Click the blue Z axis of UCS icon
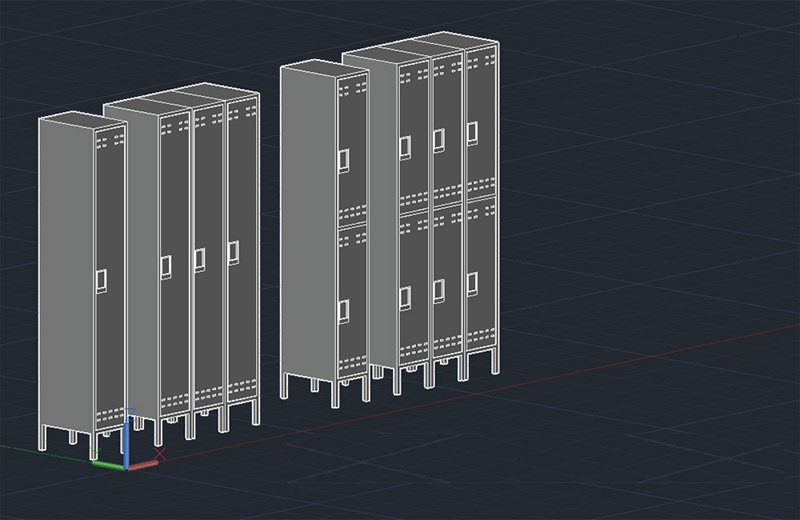Viewport: 800px width, 520px height. pyautogui.click(x=127, y=438)
